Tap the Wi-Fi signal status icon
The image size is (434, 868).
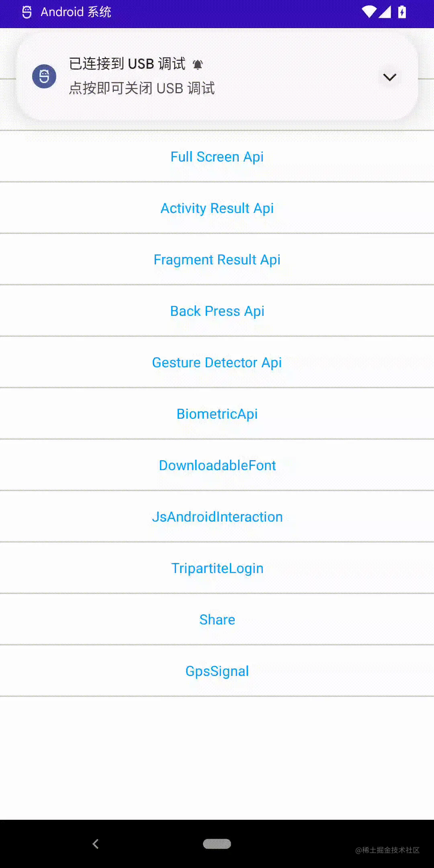(x=369, y=12)
